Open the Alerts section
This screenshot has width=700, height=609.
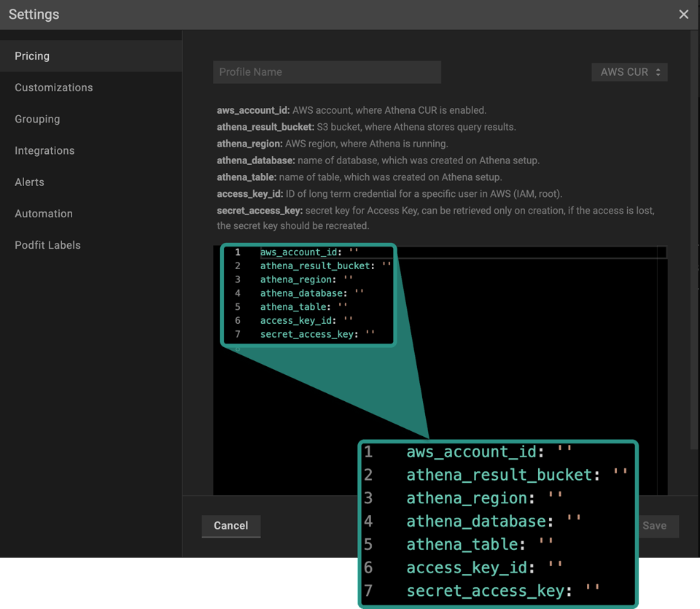click(91, 182)
